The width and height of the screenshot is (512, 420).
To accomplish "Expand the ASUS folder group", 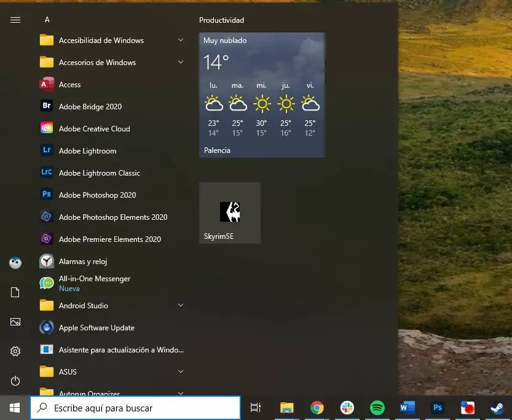I will click(68, 372).
